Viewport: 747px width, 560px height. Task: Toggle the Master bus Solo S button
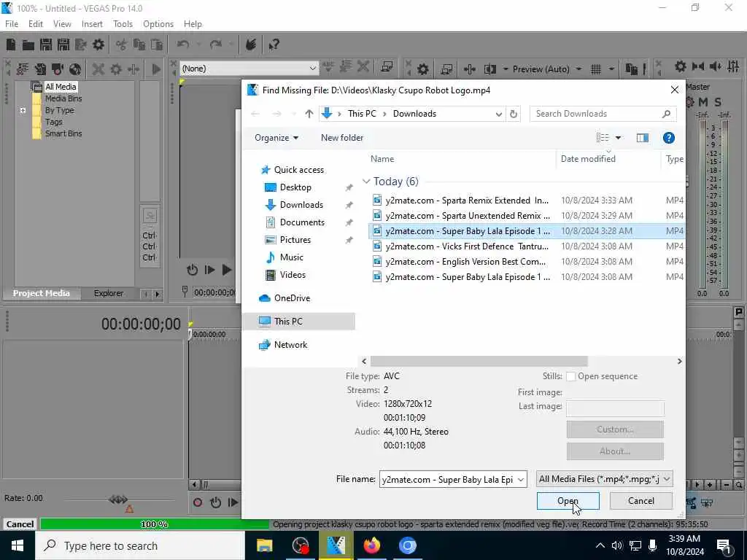coord(718,102)
